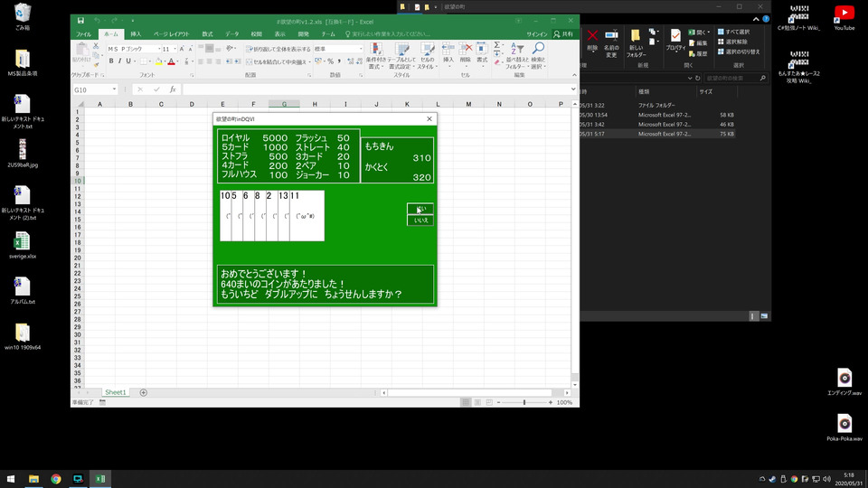The image size is (868, 488).
Task: Add a new sheet with the plus icon
Action: [143, 392]
